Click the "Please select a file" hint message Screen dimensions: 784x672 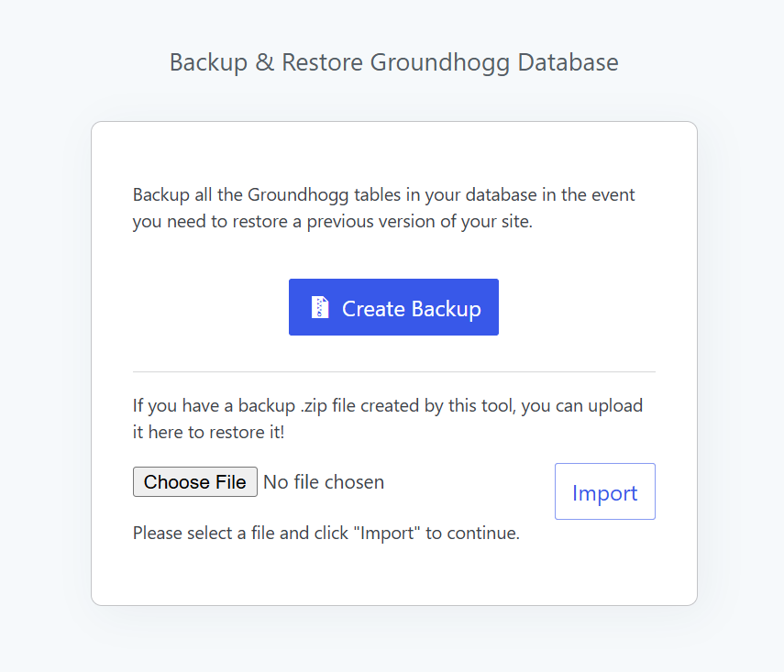326,533
